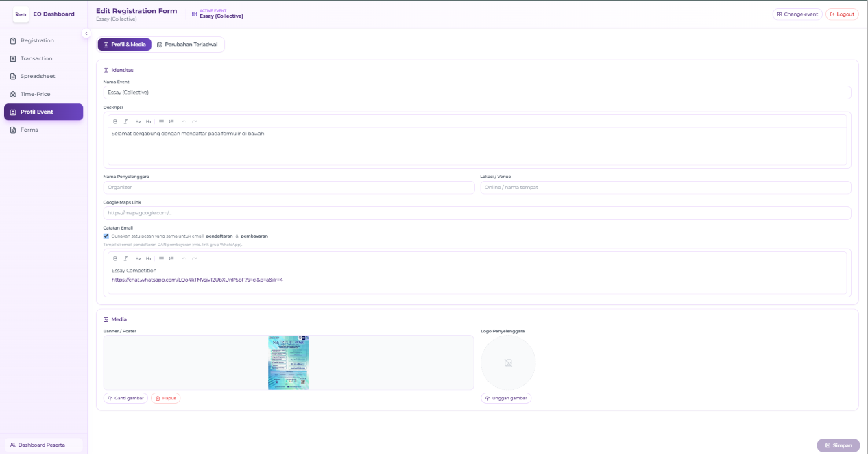Open Forms in the sidebar

point(43,130)
